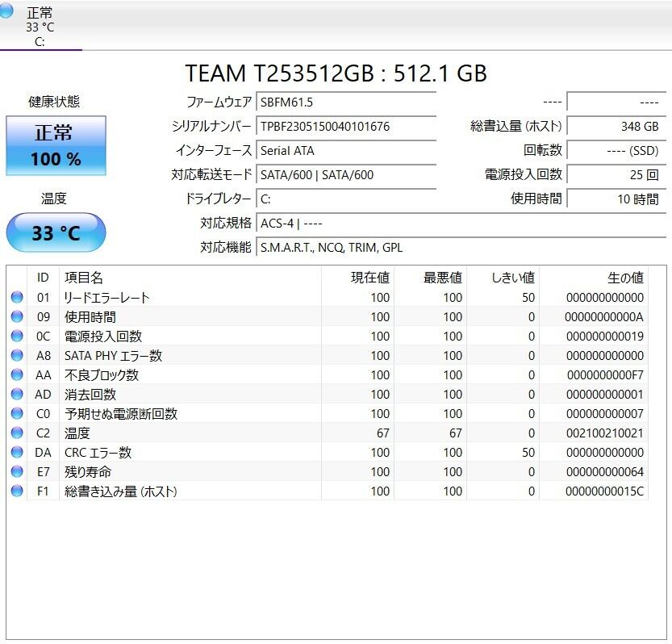
Task: Click the status dot for 温度 row C2
Action: tap(17, 433)
